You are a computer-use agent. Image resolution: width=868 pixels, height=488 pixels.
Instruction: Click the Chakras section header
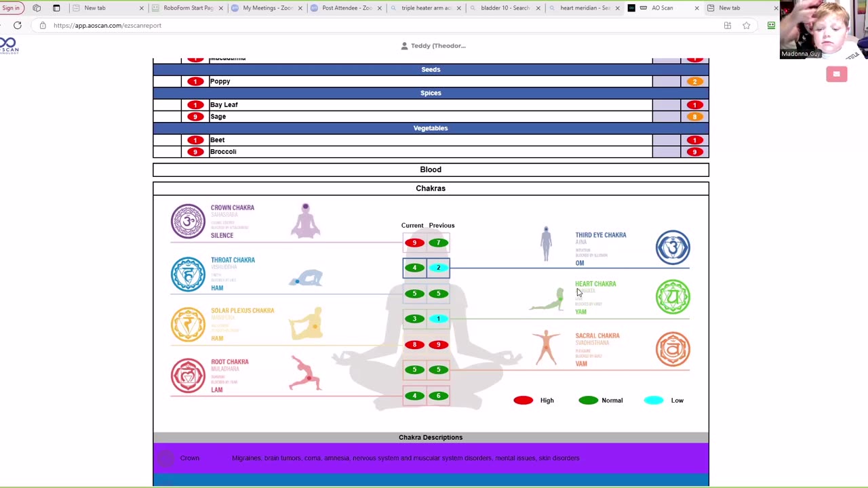[x=431, y=188]
